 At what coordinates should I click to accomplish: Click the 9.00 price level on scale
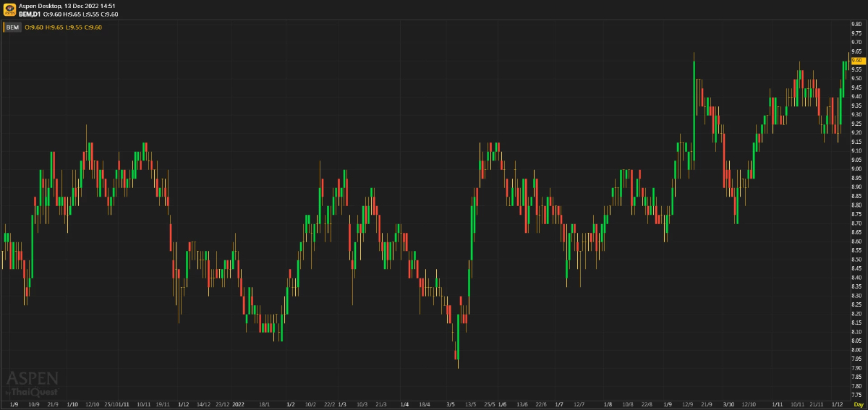(856, 169)
